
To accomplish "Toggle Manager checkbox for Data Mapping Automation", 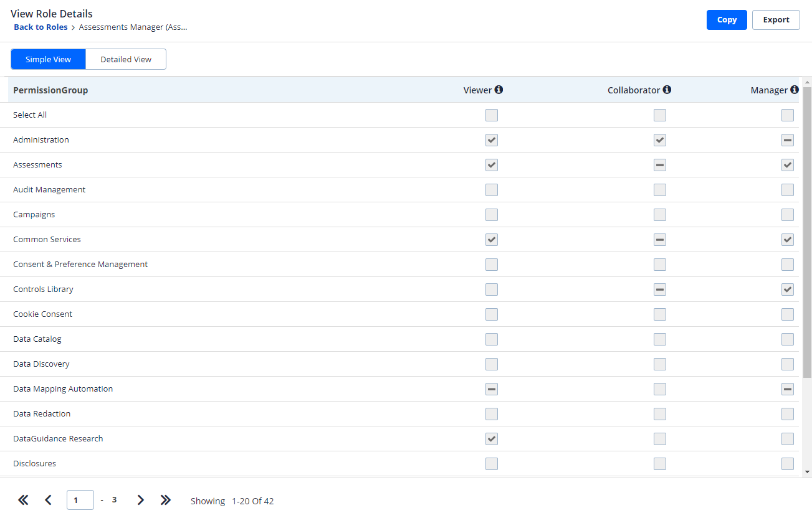I will point(788,389).
